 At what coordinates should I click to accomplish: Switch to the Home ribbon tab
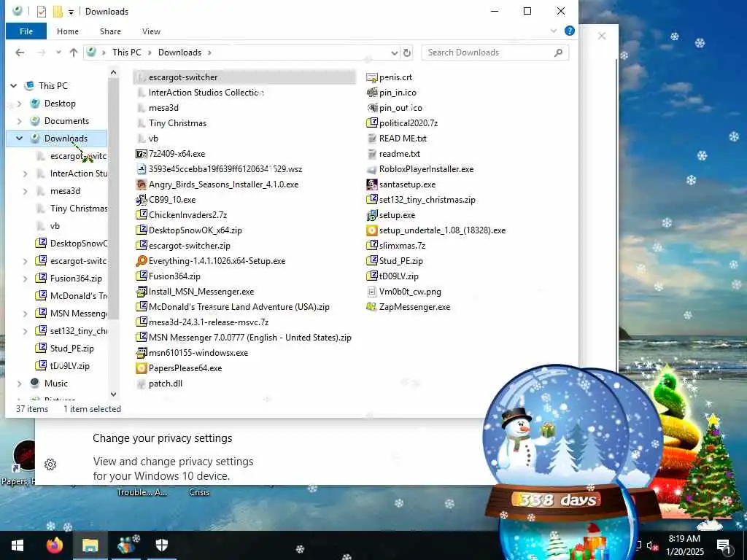68,31
